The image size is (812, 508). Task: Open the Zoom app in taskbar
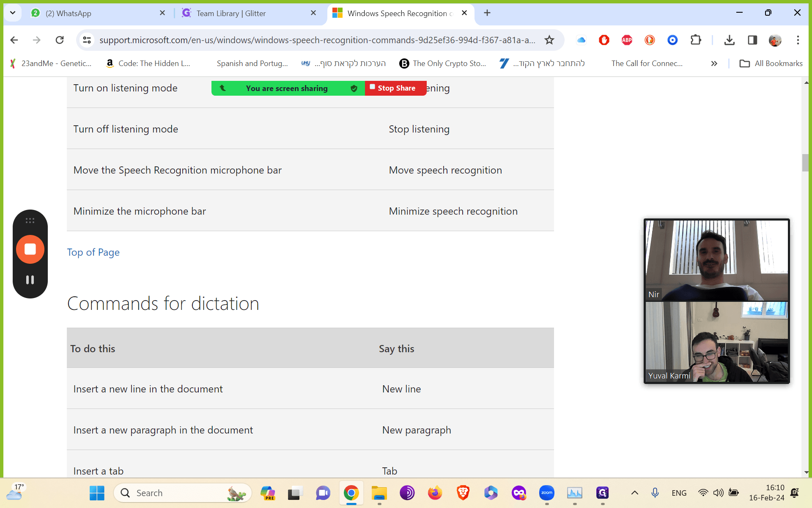click(x=546, y=493)
